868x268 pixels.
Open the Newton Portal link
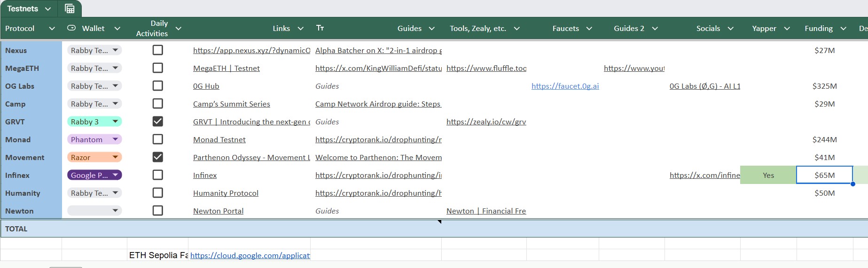[219, 211]
